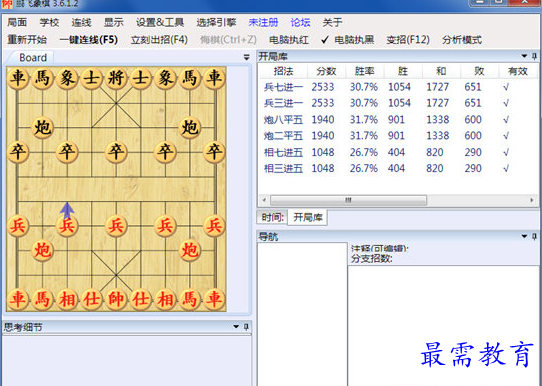Click the opening book scroll right arrow
Screen dimensions: 542x386
pos(532,200)
